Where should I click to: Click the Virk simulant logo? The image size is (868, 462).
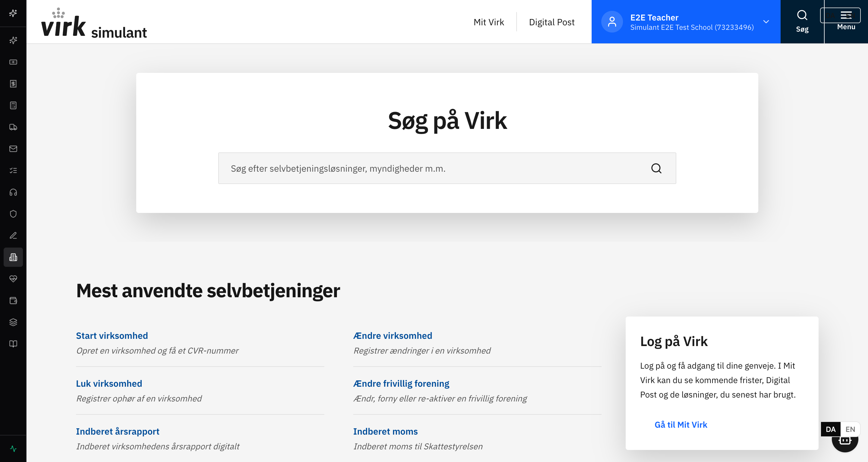click(94, 22)
